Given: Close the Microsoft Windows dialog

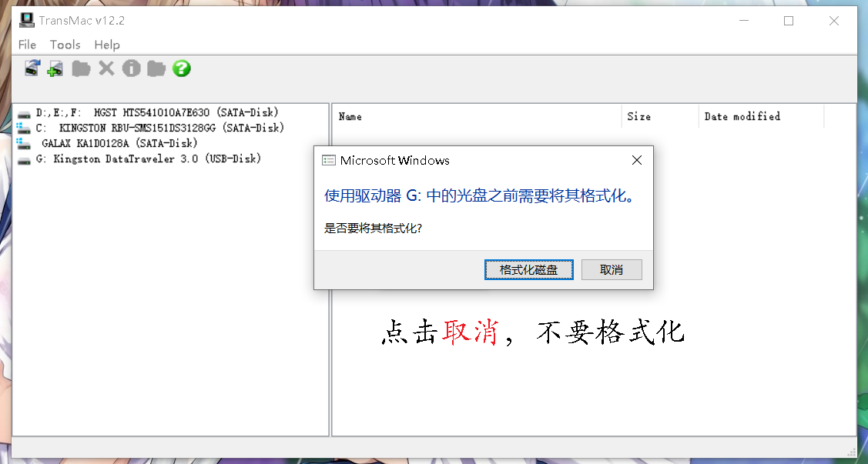Looking at the screenshot, I should click(637, 160).
